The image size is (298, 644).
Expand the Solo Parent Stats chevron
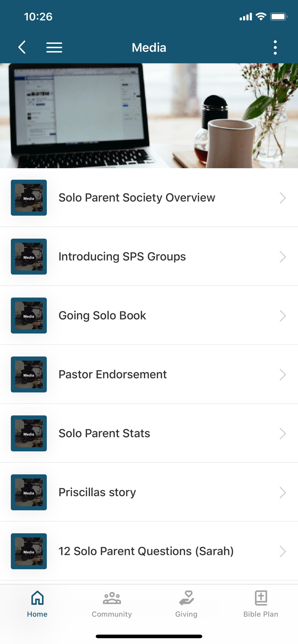pos(283,433)
